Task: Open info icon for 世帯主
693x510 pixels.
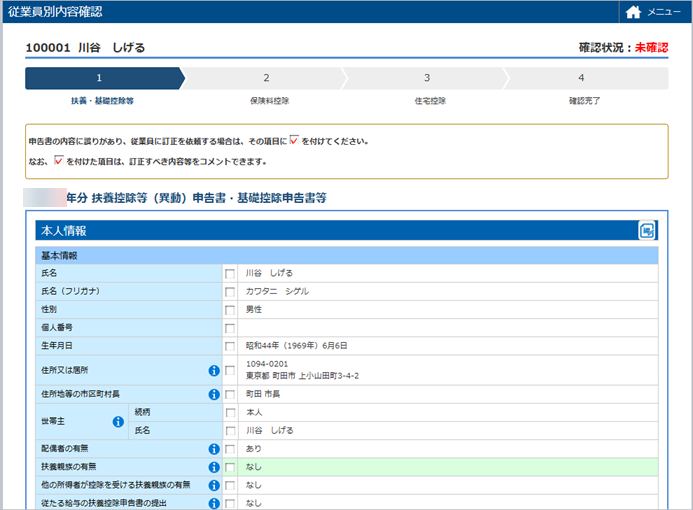Action: tap(118, 422)
